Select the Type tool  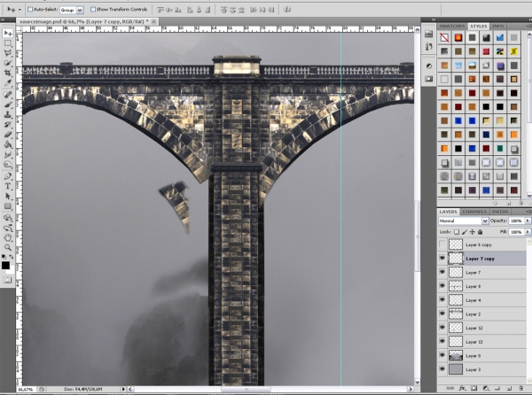8,186
